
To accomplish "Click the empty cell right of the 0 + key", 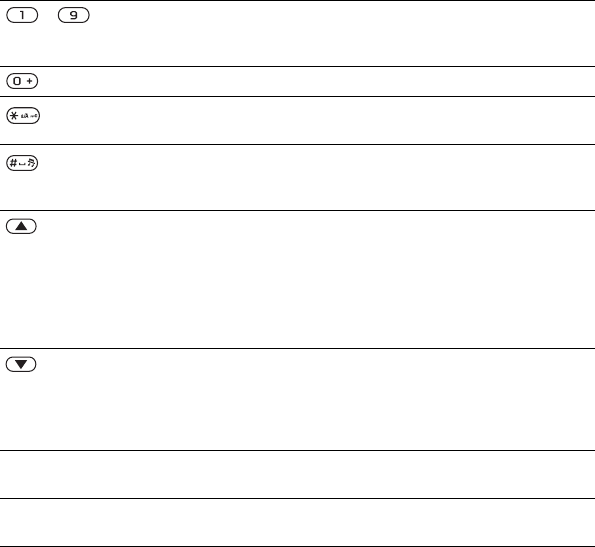I will coord(316,81).
